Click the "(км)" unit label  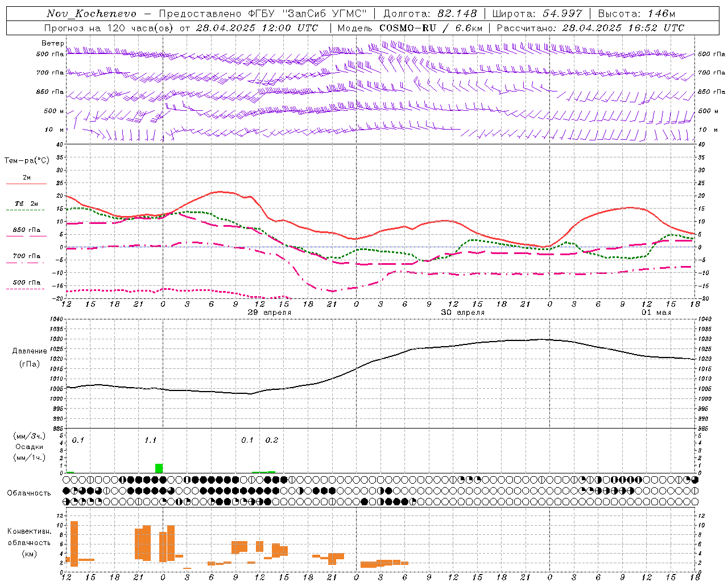tap(30, 554)
